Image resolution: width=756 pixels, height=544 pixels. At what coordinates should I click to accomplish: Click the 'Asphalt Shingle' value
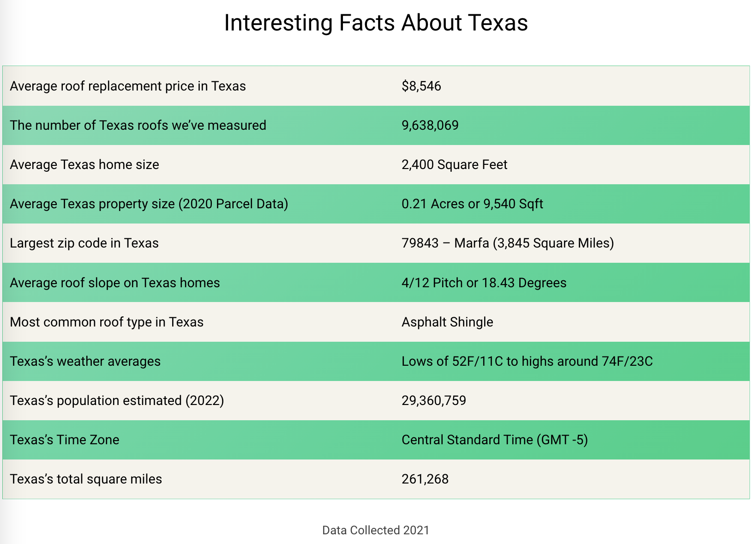tap(447, 322)
